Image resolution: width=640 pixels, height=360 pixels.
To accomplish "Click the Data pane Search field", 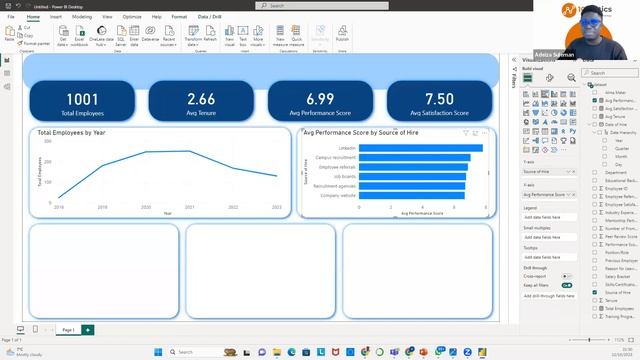I will [610, 73].
